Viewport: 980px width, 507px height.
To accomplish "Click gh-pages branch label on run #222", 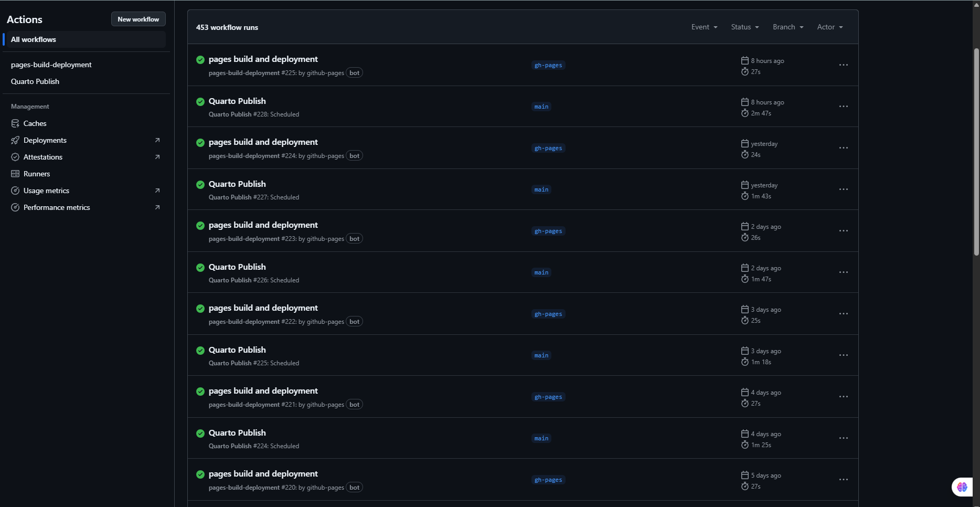I will (x=548, y=314).
